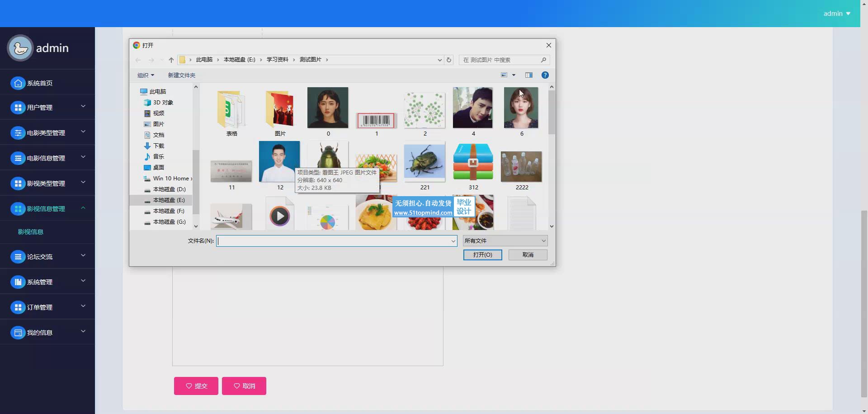
Task: Click the help question mark icon
Action: pos(545,75)
